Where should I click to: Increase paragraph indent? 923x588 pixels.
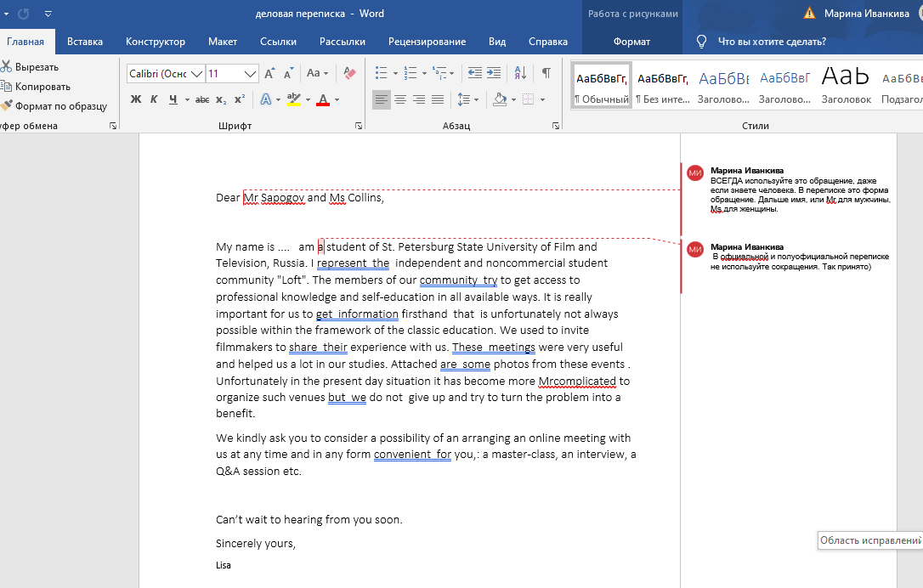(493, 73)
